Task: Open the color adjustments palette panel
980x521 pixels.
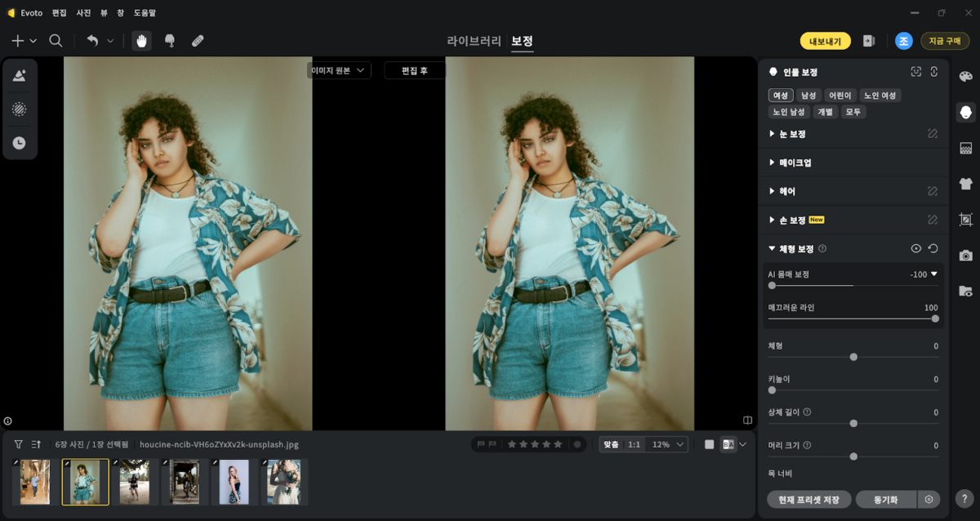Action: point(966,77)
